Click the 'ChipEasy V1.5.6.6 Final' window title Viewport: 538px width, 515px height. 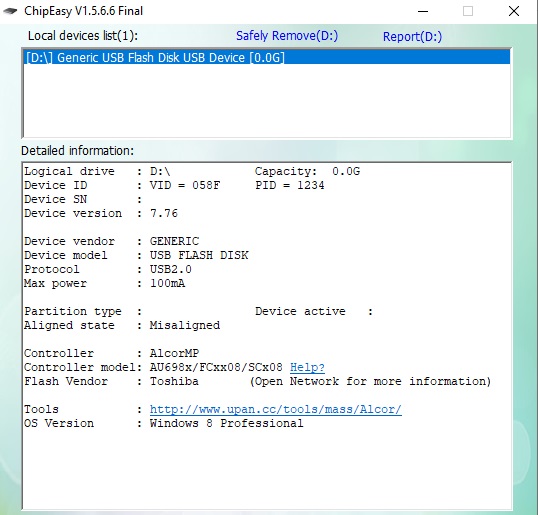pyautogui.click(x=83, y=11)
